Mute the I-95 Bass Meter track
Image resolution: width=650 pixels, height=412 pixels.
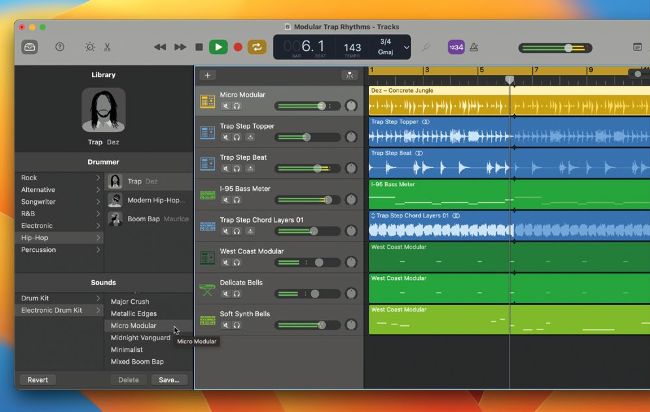tap(226, 200)
